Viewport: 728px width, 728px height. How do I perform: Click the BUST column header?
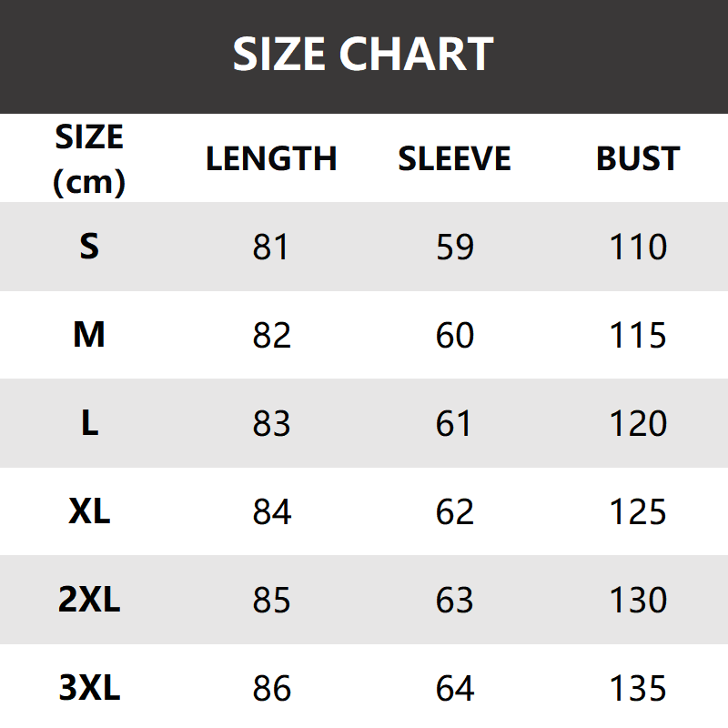click(x=638, y=159)
